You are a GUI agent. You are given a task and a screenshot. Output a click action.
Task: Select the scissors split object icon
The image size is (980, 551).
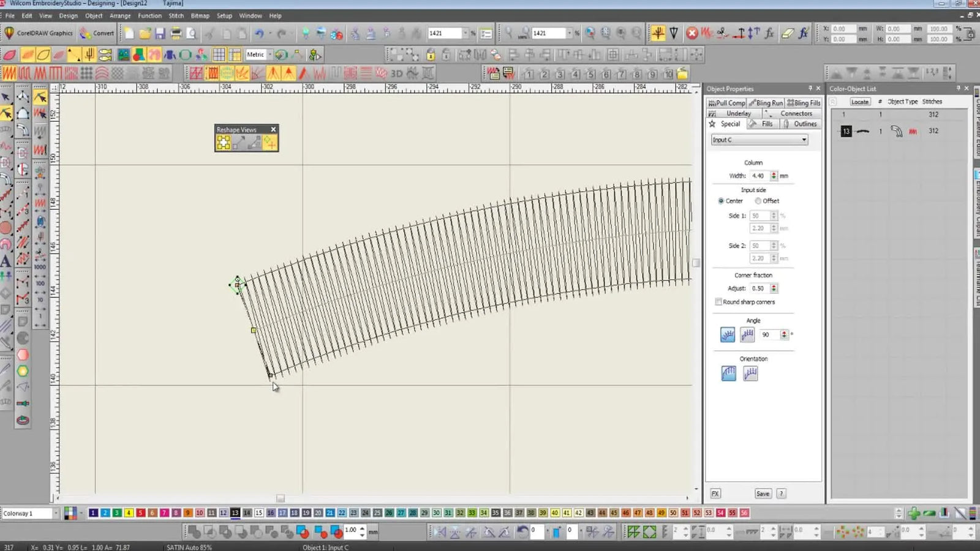click(723, 33)
